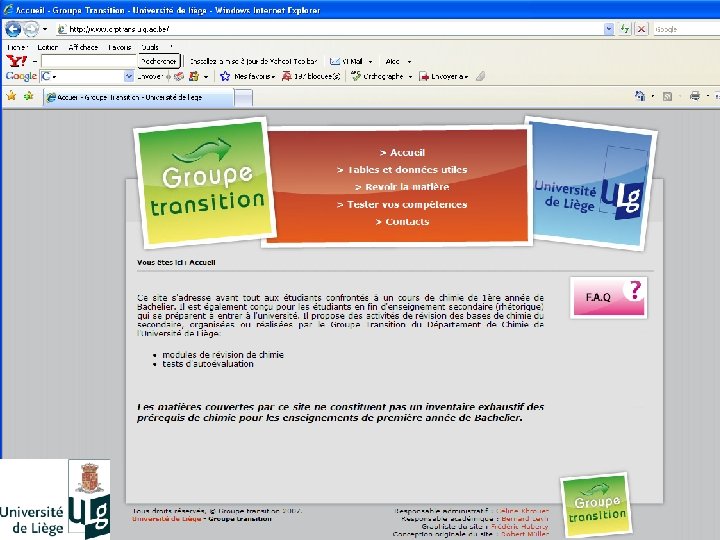Click the Google toolbar logo
Image resolution: width=720 pixels, height=540 pixels.
click(21, 76)
